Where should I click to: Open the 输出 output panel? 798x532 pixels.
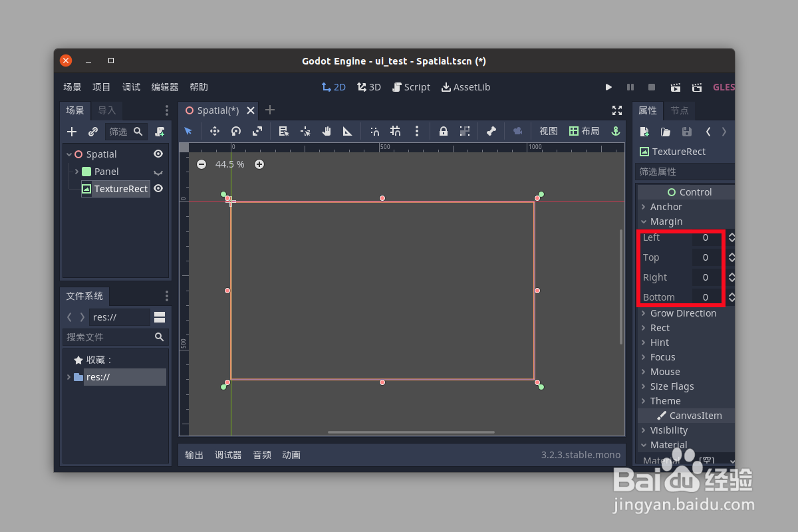point(194,455)
